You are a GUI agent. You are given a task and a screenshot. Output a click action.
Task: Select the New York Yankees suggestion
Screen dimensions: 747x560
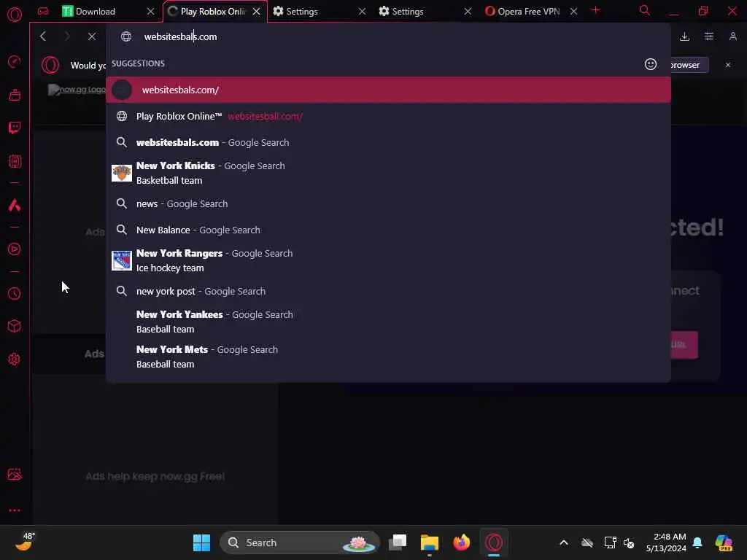[388, 322]
